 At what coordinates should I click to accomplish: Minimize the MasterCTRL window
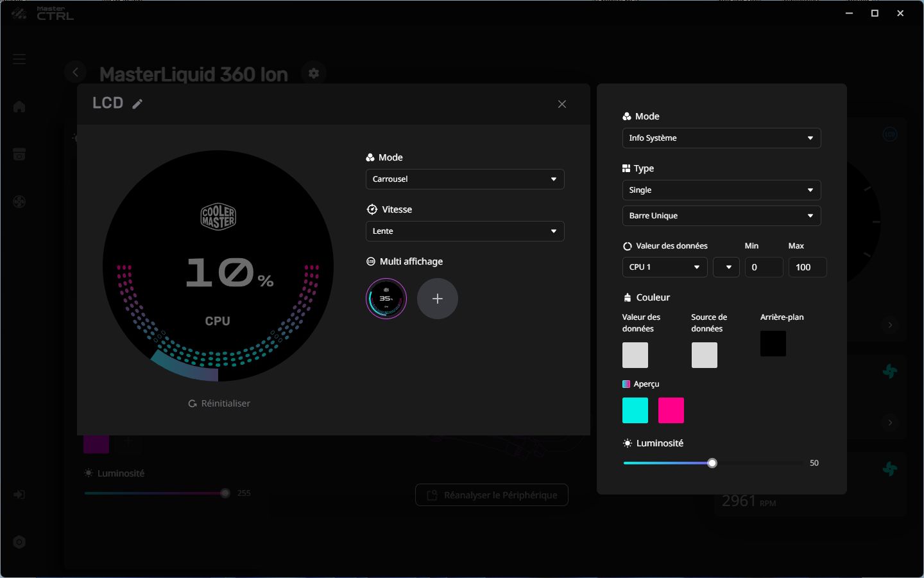click(x=850, y=13)
